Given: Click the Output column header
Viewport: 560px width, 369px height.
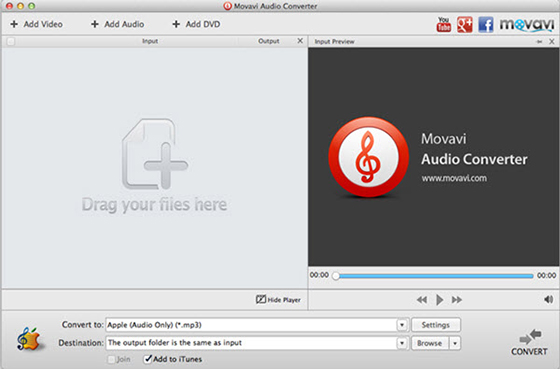Looking at the screenshot, I should (x=269, y=41).
